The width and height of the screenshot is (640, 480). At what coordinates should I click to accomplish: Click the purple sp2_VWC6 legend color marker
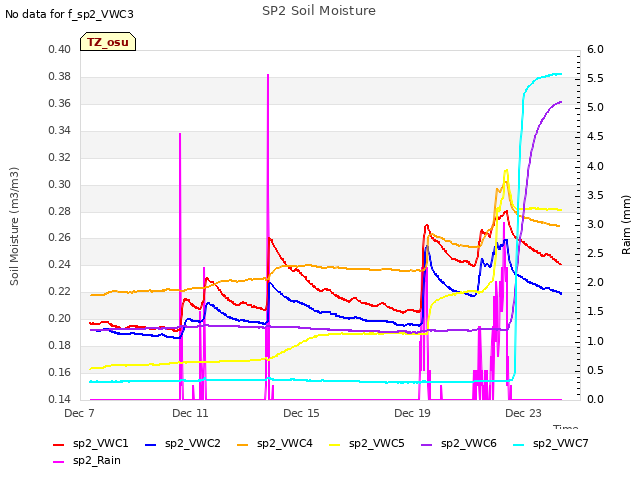(427, 444)
